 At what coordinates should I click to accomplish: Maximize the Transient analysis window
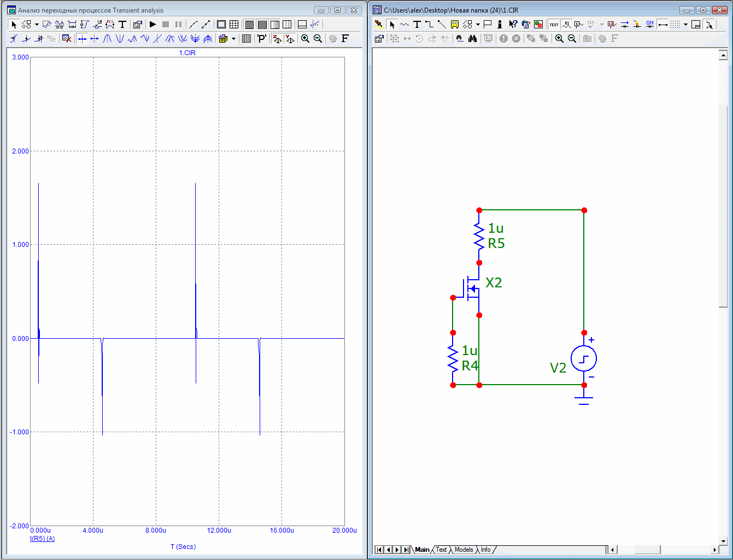[x=338, y=10]
